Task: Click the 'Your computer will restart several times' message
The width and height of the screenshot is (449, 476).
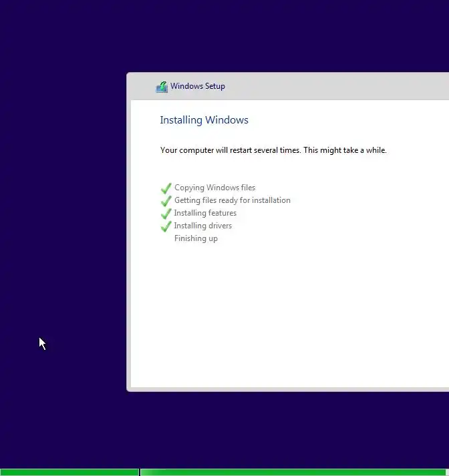Action: tap(273, 150)
